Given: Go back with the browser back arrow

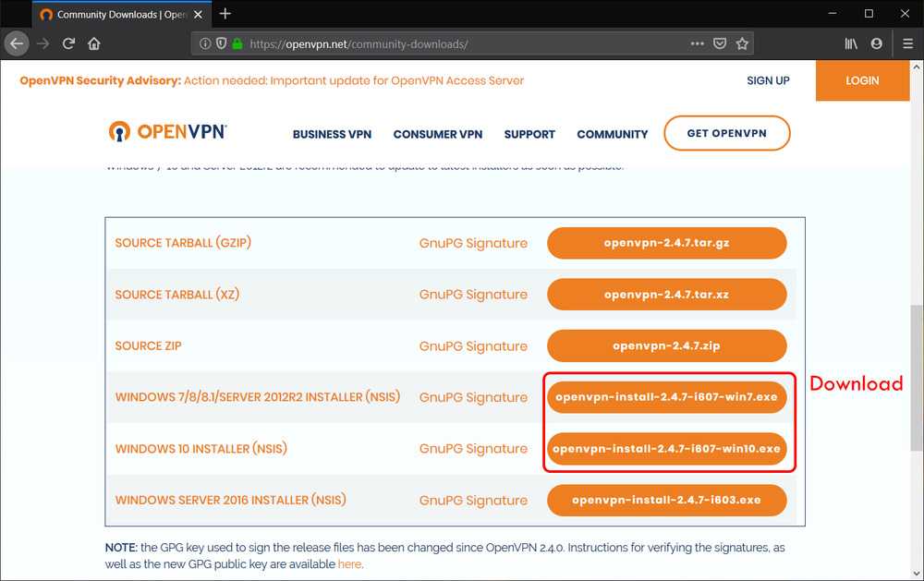Looking at the screenshot, I should pos(17,43).
